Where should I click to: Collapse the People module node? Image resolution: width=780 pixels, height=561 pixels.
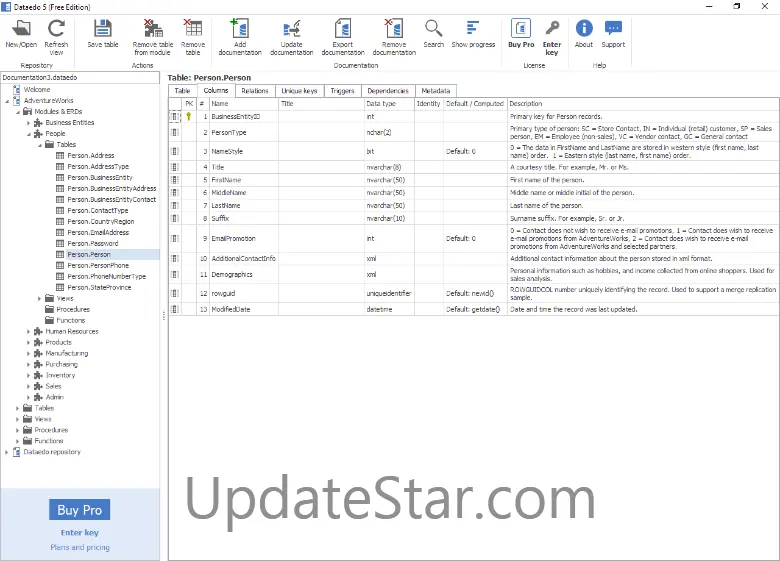(x=29, y=133)
